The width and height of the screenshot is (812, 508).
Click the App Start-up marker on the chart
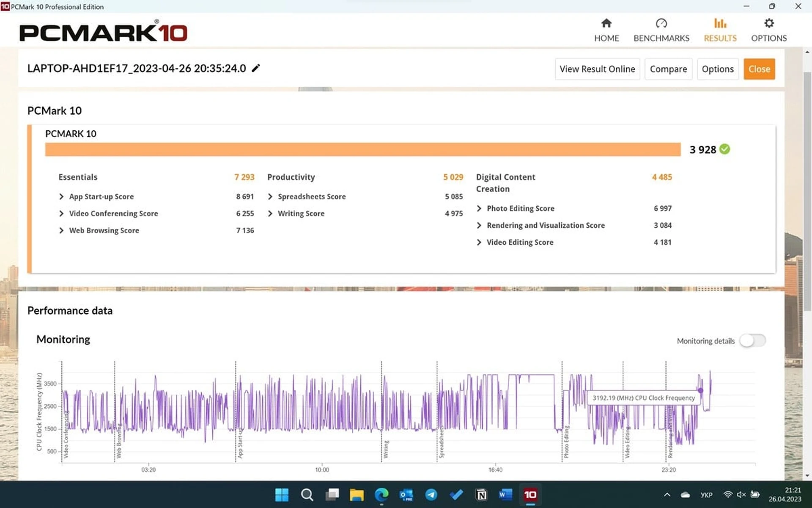(240, 444)
